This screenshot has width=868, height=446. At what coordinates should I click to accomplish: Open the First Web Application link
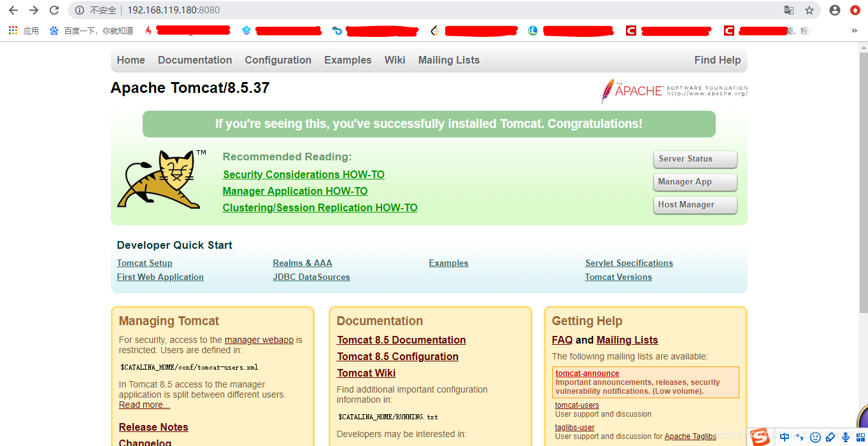[x=160, y=277]
